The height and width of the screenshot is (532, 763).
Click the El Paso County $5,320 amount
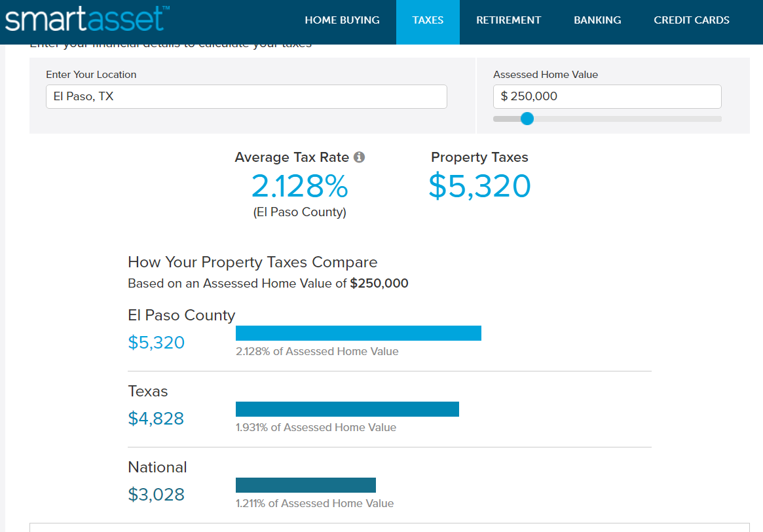[157, 343]
